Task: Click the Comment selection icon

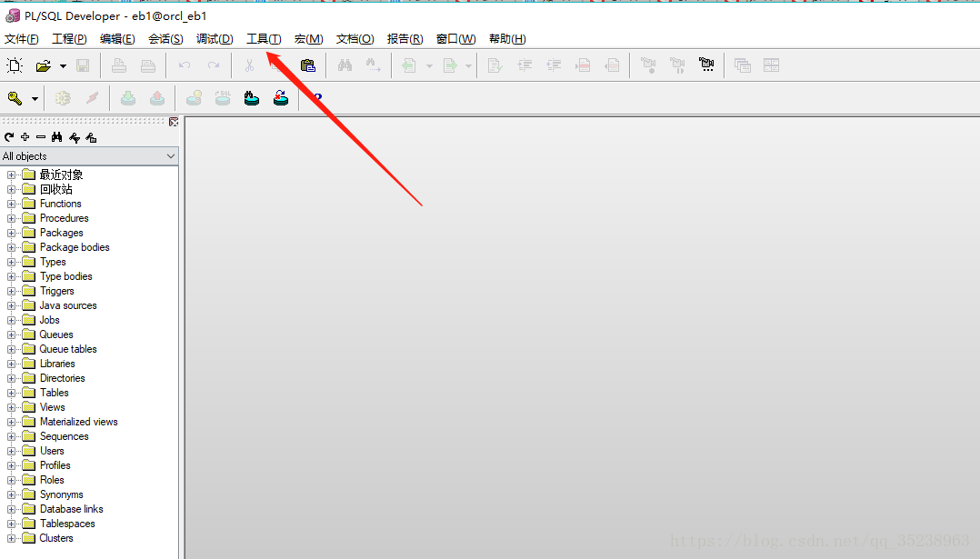Action: tap(583, 65)
